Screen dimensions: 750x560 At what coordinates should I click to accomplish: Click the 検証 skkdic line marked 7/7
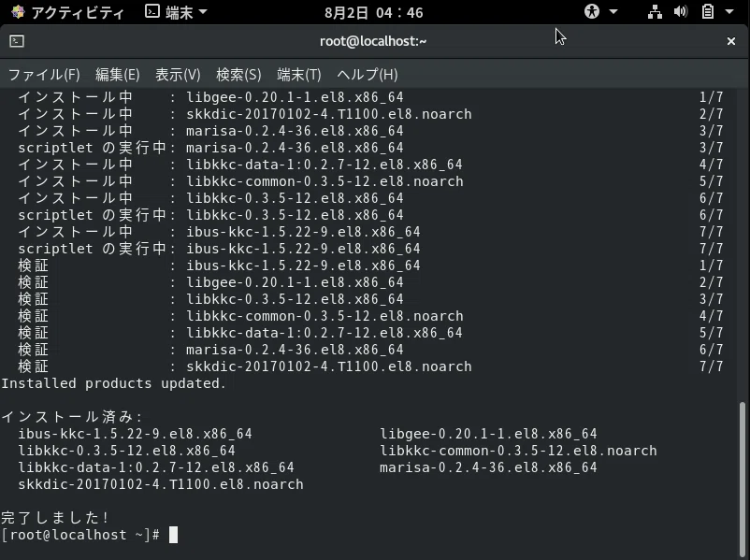point(370,366)
